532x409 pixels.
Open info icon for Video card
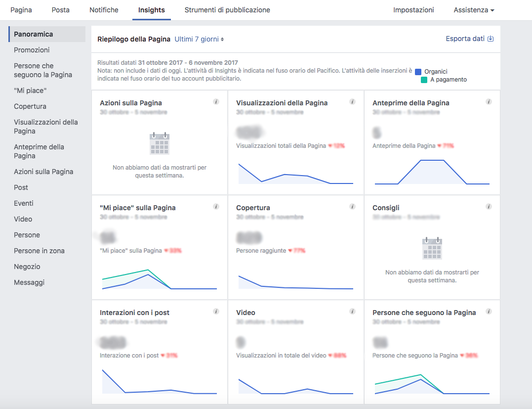353,312
